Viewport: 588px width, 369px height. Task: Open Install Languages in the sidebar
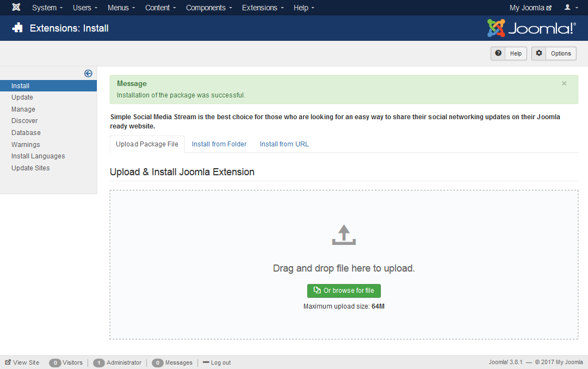pos(38,156)
